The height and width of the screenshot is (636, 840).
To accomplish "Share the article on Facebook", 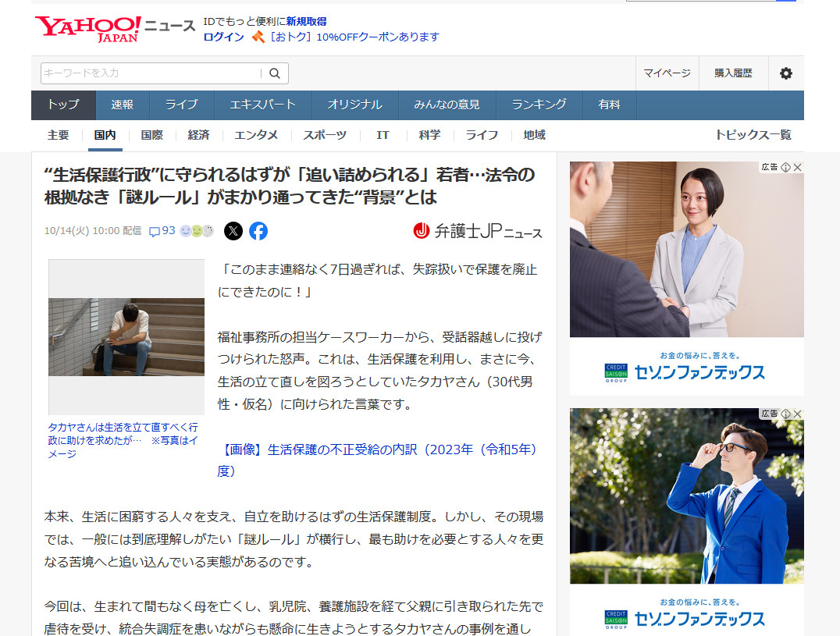I will (x=258, y=231).
